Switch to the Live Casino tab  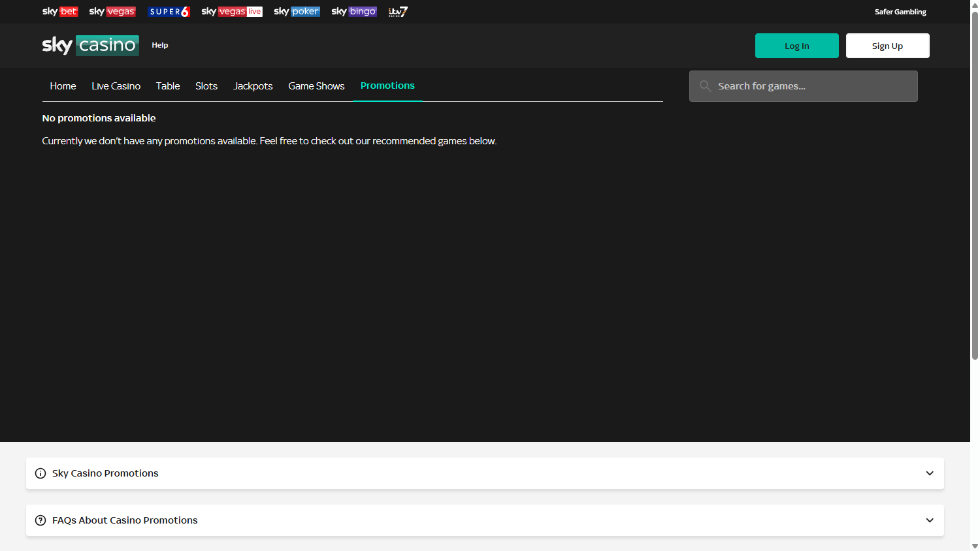pyautogui.click(x=116, y=86)
